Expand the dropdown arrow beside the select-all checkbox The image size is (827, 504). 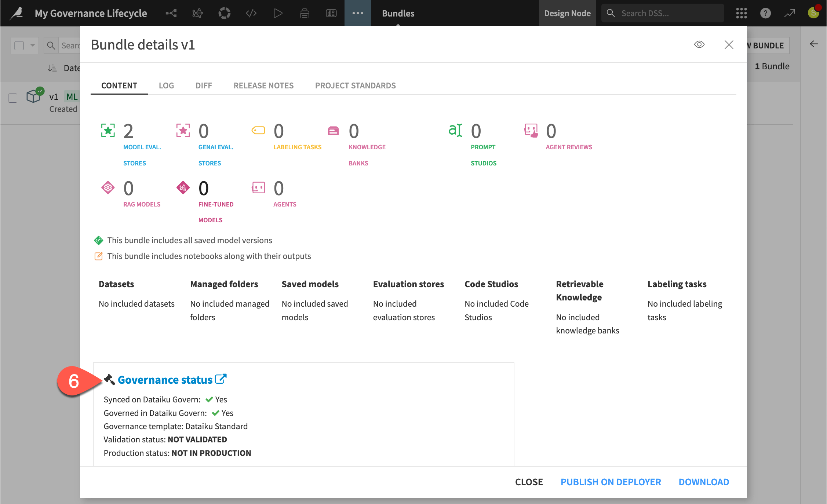click(x=32, y=45)
